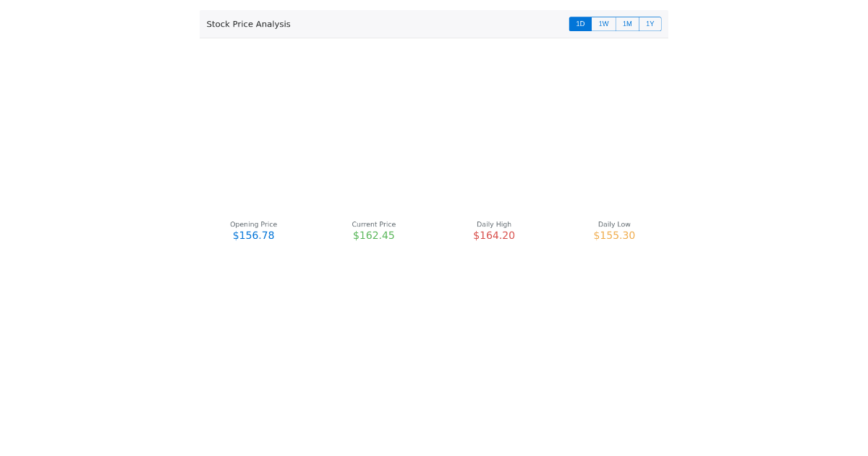
Task: Select the Daily High value $164.20
Action: (494, 235)
